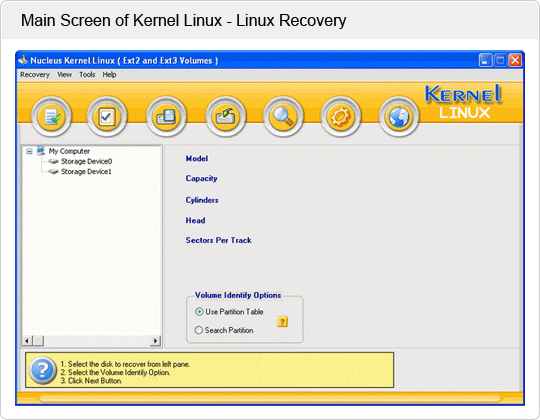Click the Cylinders label
540x420 pixels.
point(202,200)
